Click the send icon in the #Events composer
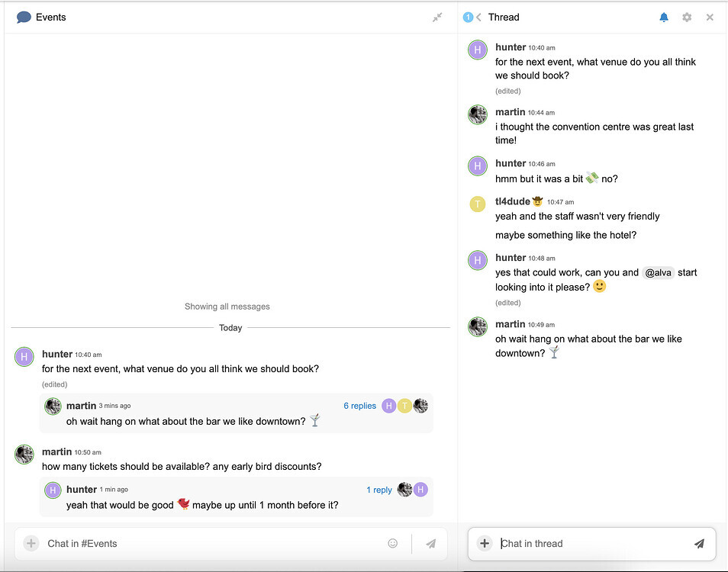Image resolution: width=728 pixels, height=572 pixels. coord(430,543)
